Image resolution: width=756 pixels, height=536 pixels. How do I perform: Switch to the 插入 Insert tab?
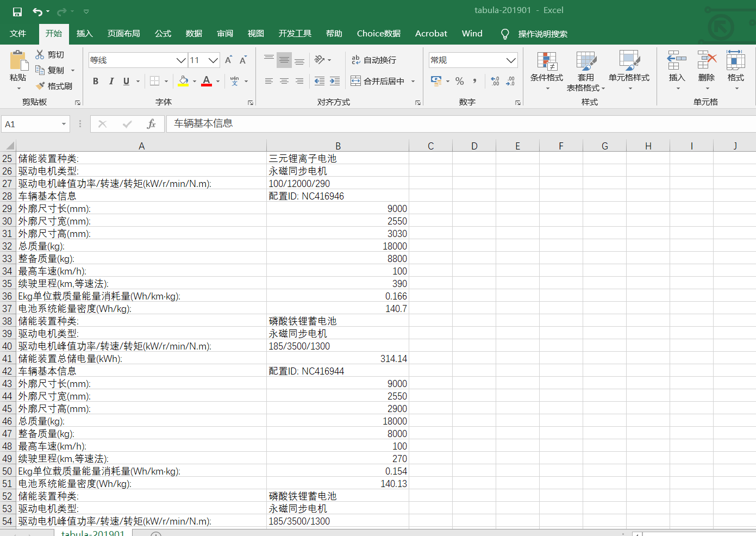(84, 34)
